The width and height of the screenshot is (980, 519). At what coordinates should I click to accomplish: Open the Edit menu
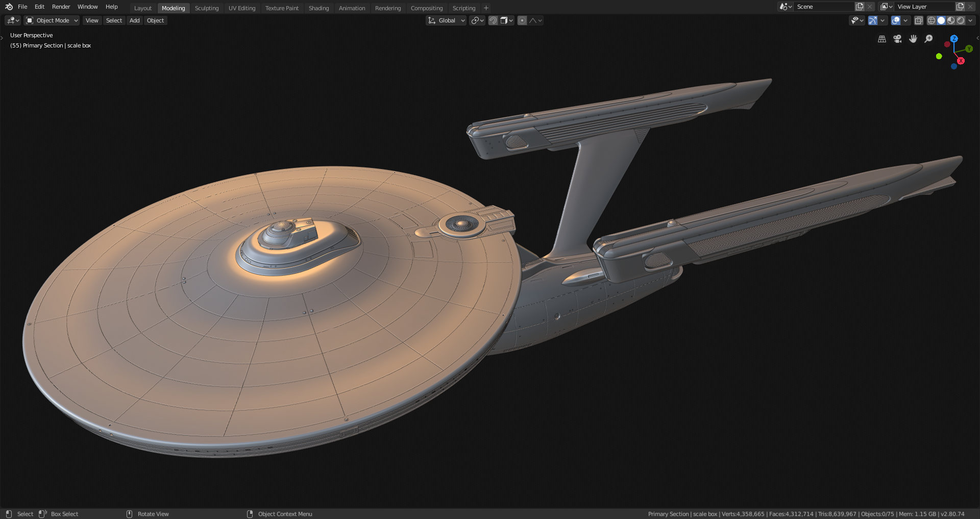(39, 7)
